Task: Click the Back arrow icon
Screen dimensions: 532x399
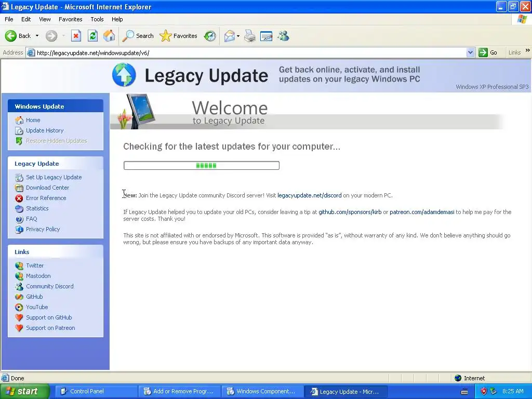Action: (11, 36)
